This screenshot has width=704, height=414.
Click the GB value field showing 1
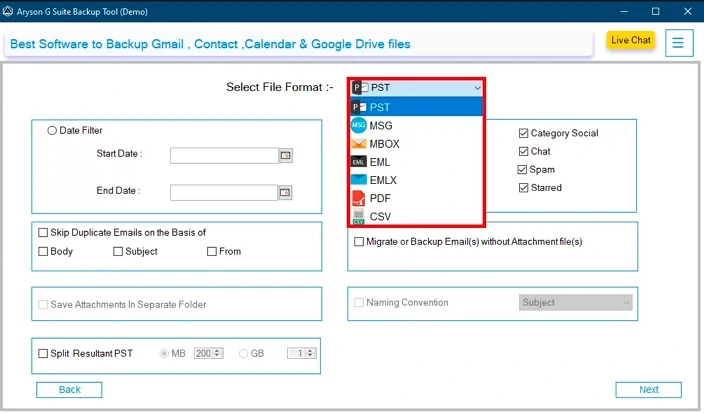point(296,353)
